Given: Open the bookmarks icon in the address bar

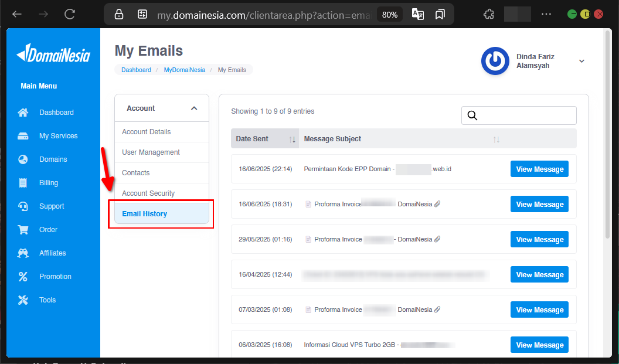Looking at the screenshot, I should (440, 15).
